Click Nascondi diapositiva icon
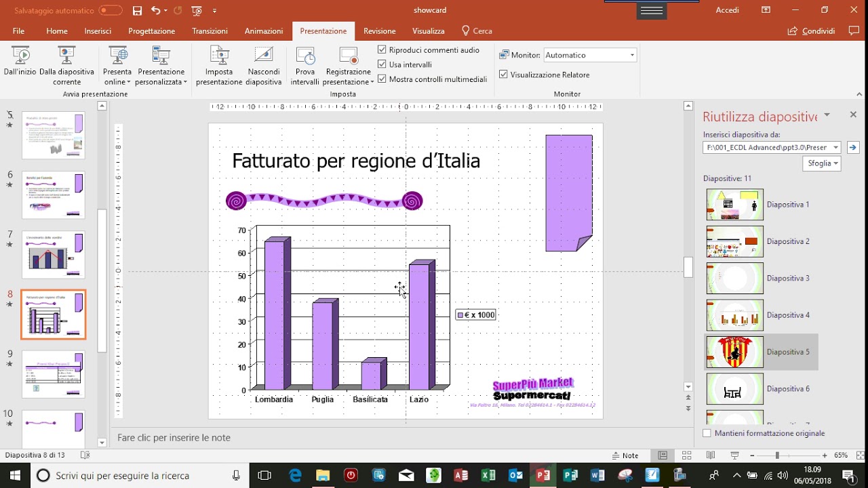868x488 pixels. tap(263, 56)
